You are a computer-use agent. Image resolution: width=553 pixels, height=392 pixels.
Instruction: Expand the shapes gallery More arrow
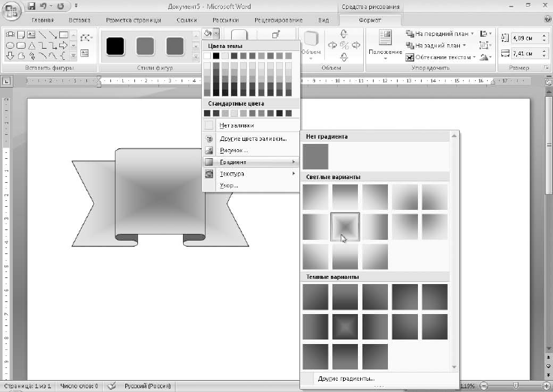pyautogui.click(x=74, y=55)
